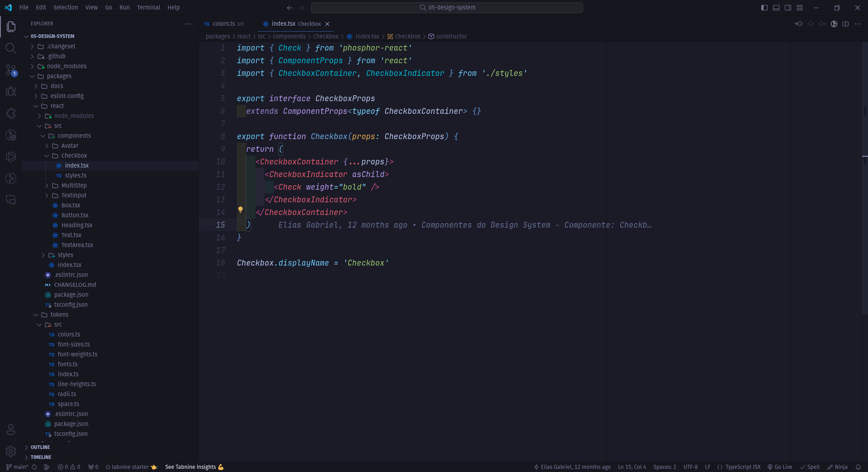The height and width of the screenshot is (472, 868).
Task: Collapse the Checkbox folder
Action: (x=75, y=155)
